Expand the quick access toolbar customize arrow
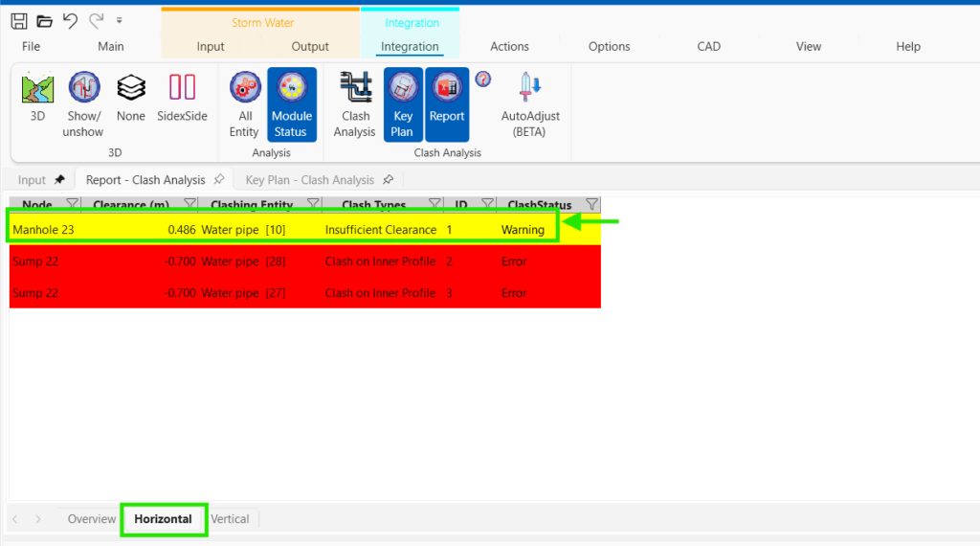This screenshot has height=546, width=980. click(119, 21)
